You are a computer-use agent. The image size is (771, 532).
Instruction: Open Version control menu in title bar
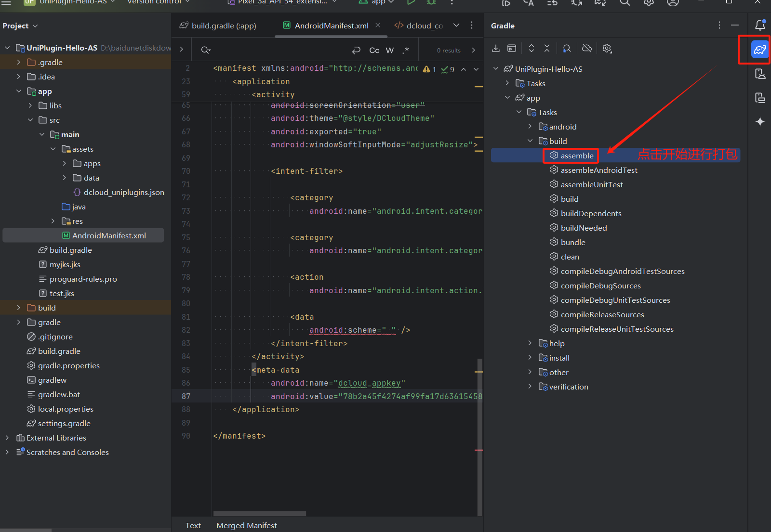click(x=158, y=2)
